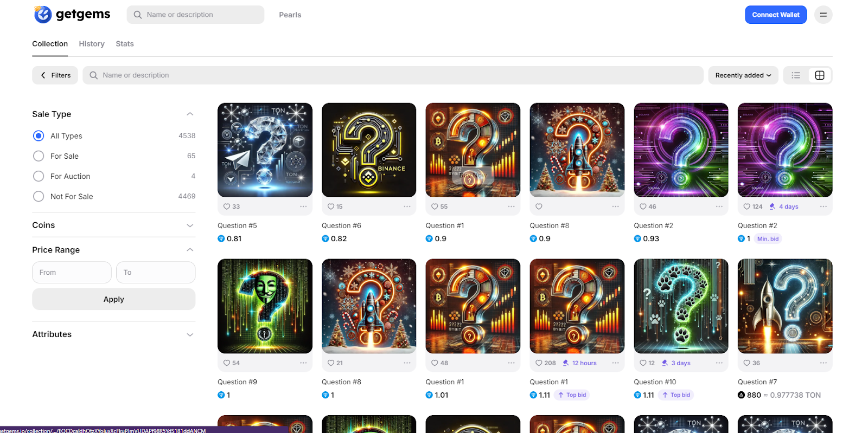Focus the price range From field
The image size is (868, 433).
coord(72,273)
